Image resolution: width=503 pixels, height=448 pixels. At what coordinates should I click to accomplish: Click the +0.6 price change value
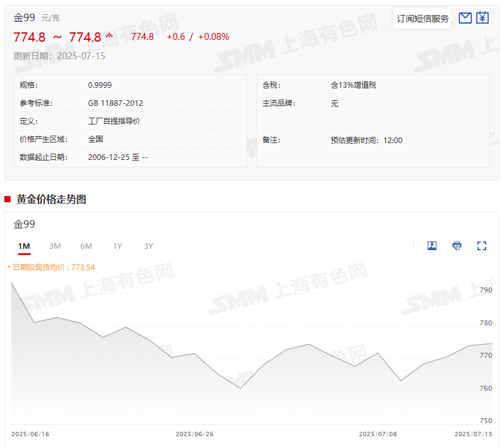tap(176, 37)
